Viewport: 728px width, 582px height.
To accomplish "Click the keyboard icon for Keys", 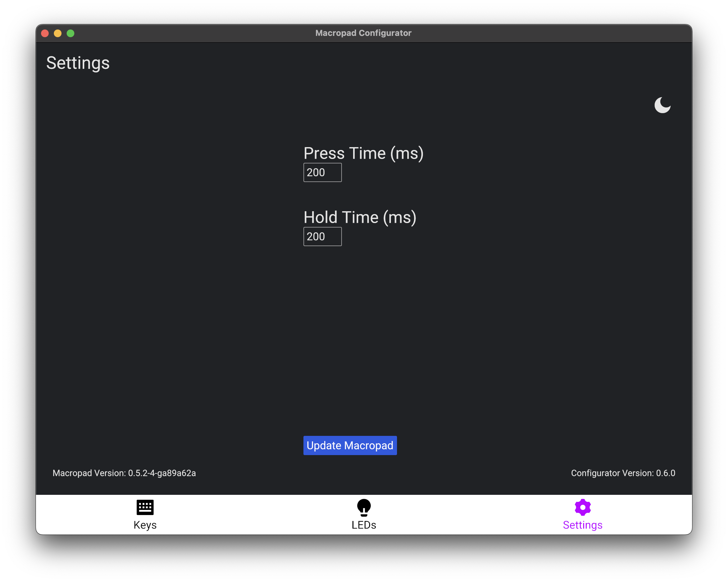I will (145, 507).
